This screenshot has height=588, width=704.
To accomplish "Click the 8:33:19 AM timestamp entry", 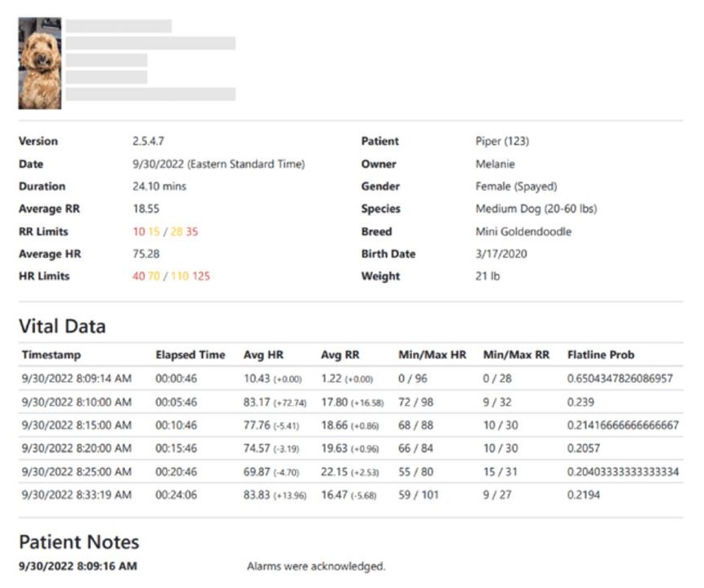I will tap(76, 495).
